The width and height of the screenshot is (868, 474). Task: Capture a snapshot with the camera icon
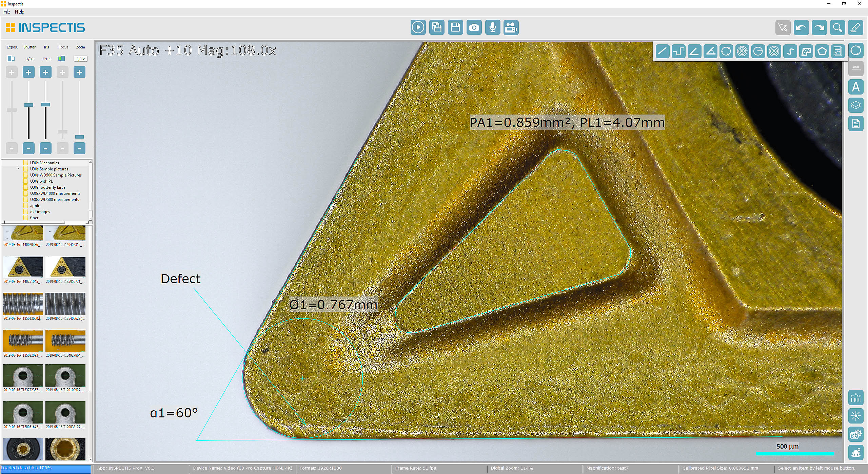point(474,27)
